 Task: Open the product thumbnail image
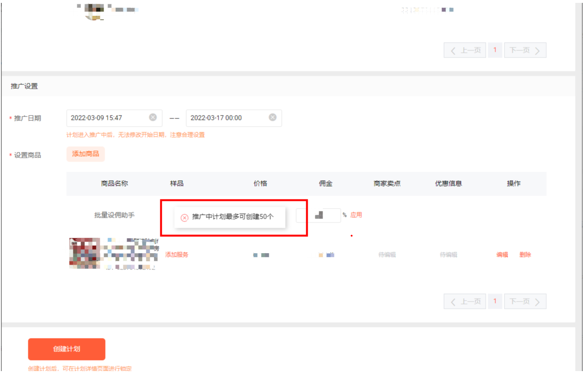click(84, 253)
